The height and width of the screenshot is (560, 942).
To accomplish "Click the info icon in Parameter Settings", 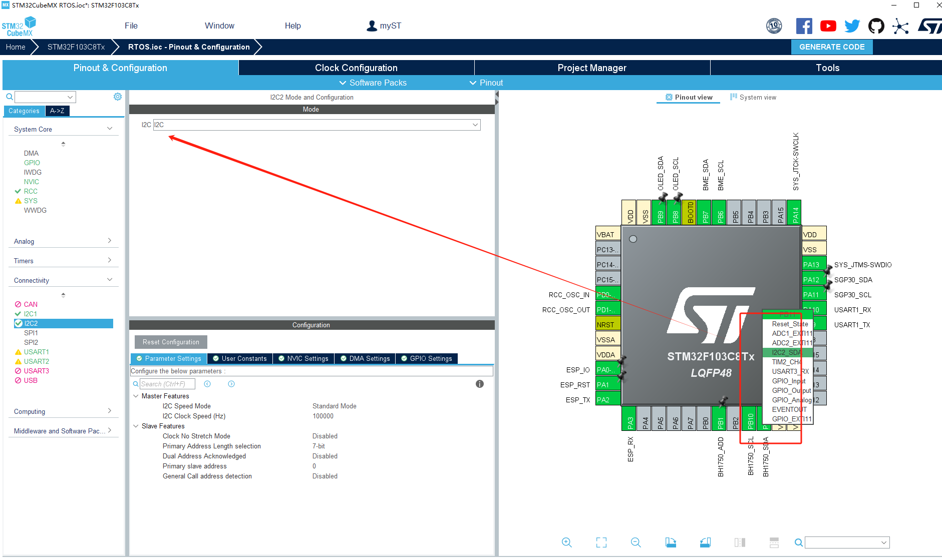I will click(479, 383).
